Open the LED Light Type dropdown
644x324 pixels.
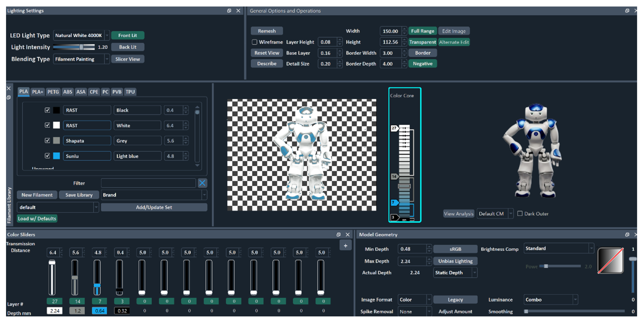pos(107,36)
